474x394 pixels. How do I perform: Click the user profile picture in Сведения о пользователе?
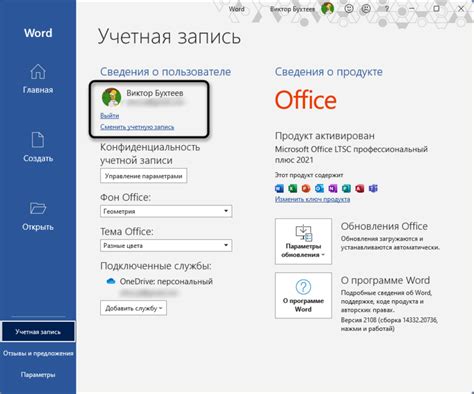coord(111,97)
